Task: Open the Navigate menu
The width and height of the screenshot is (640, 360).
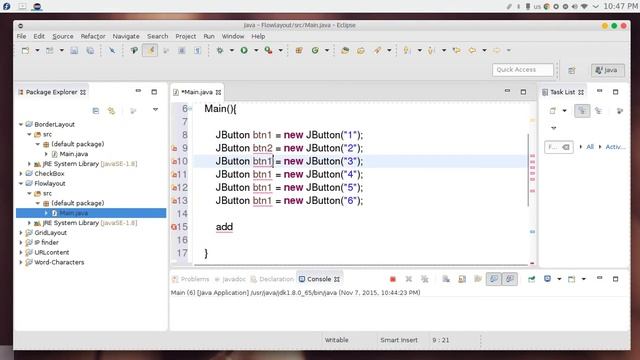Action: (126, 36)
